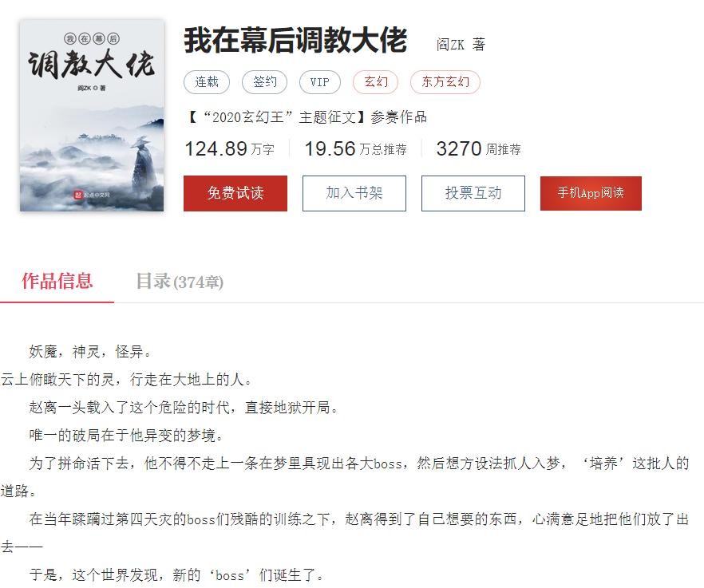
Task: Add book with 加入书架 button
Action: pyautogui.click(x=354, y=193)
